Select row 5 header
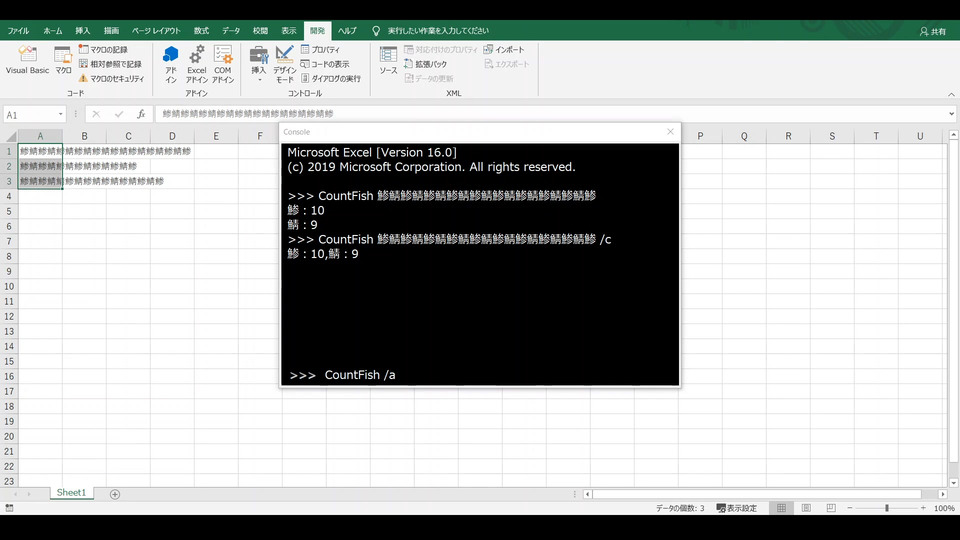The height and width of the screenshot is (540, 960). click(9, 211)
